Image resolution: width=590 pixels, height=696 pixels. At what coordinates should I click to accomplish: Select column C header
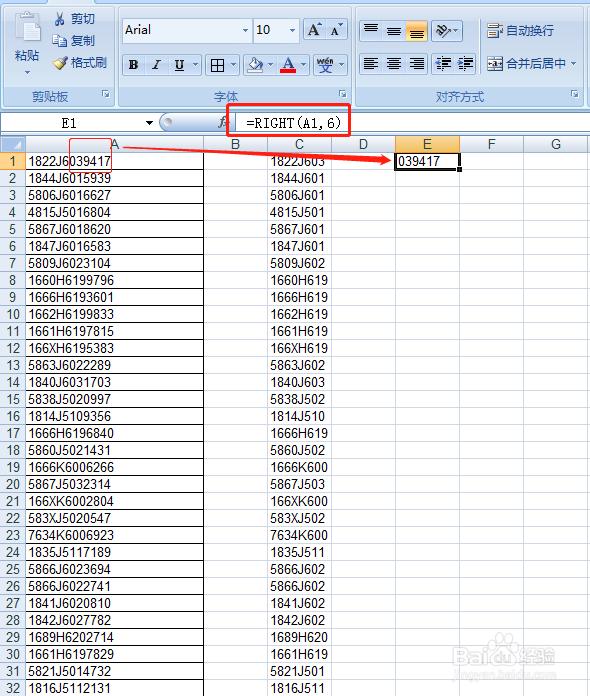[299, 144]
